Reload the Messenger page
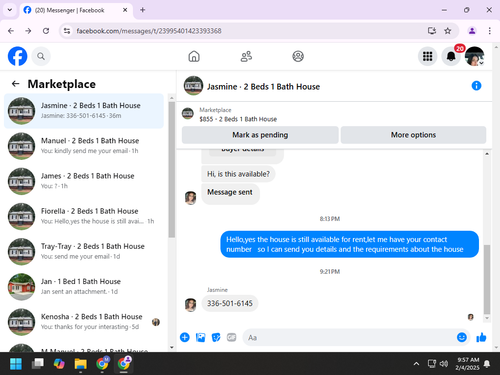The image size is (500, 375). click(x=46, y=31)
